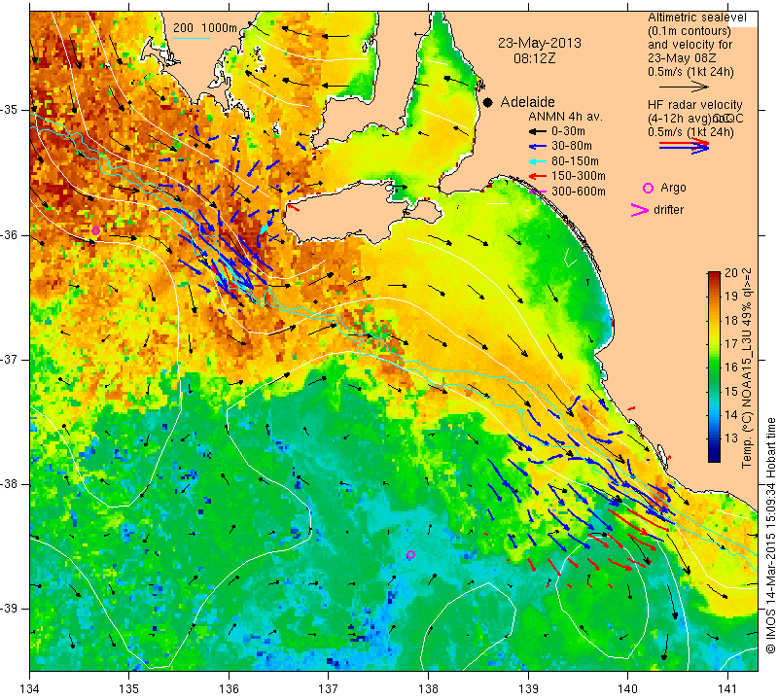Click latitude axis label -39
This screenshot has height=700, width=778.
(10, 609)
